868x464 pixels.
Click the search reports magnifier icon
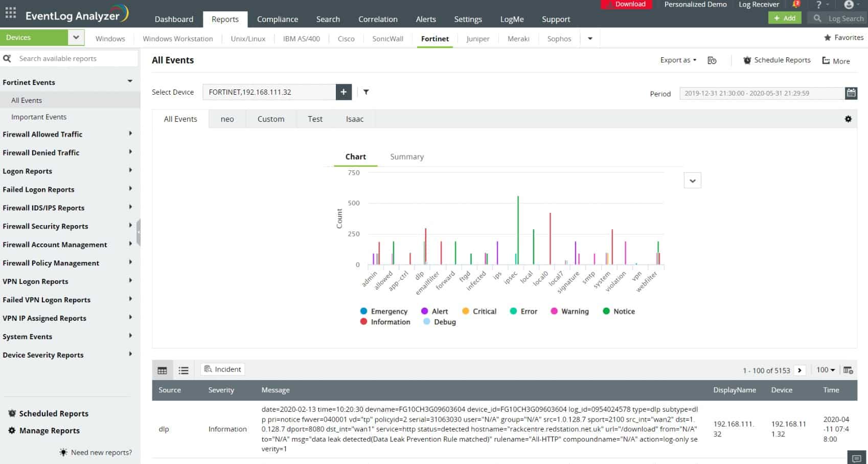(7, 58)
